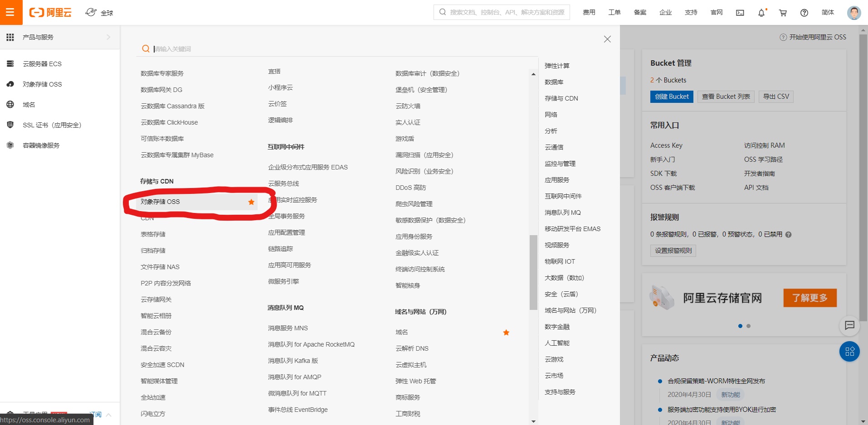Close the products panel with X
This screenshot has height=425, width=868.
tap(607, 39)
